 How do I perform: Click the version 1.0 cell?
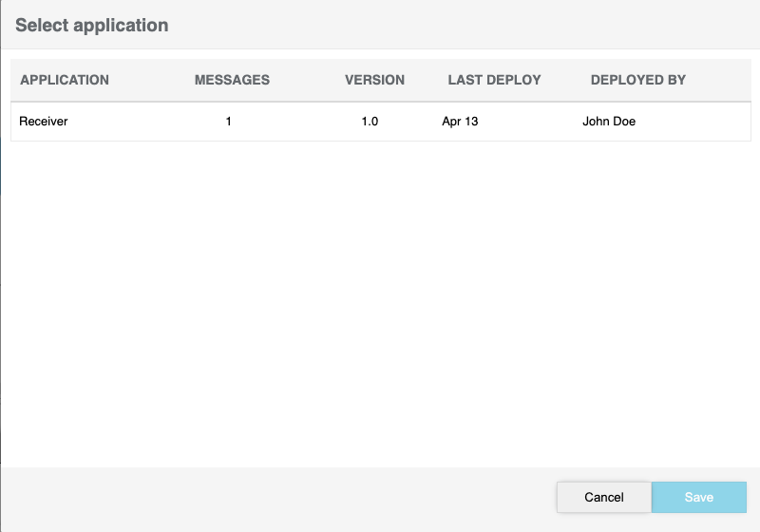370,122
